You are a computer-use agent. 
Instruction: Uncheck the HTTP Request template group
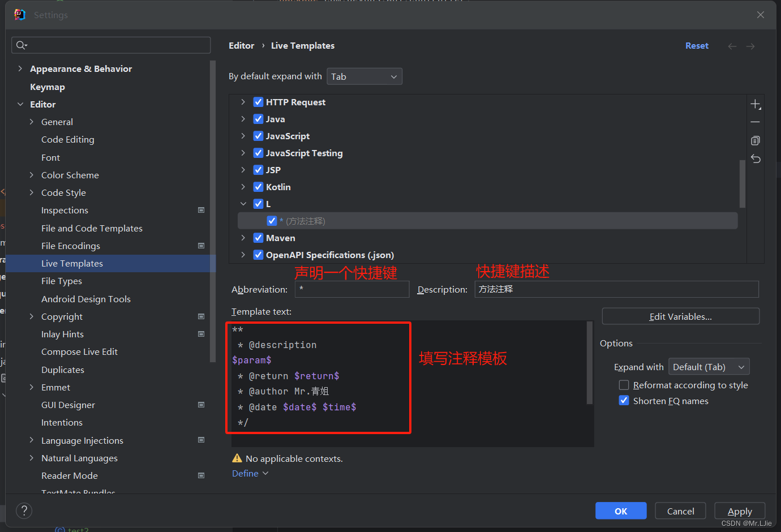[258, 102]
